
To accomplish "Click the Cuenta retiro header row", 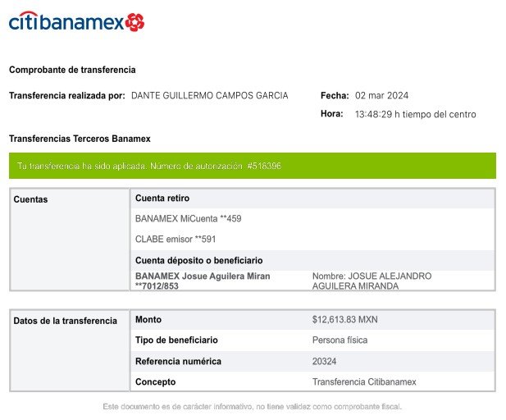I will (312, 199).
